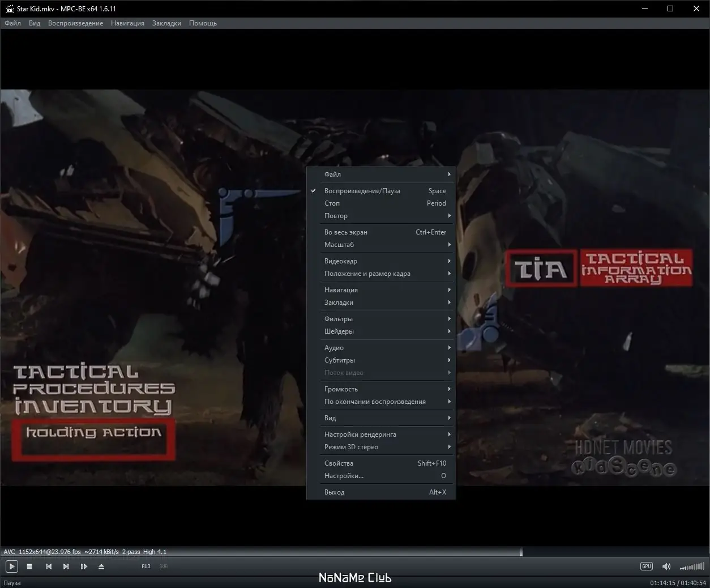The width and height of the screenshot is (710, 588).
Task: Mute sound with the speaker icon
Action: (666, 566)
